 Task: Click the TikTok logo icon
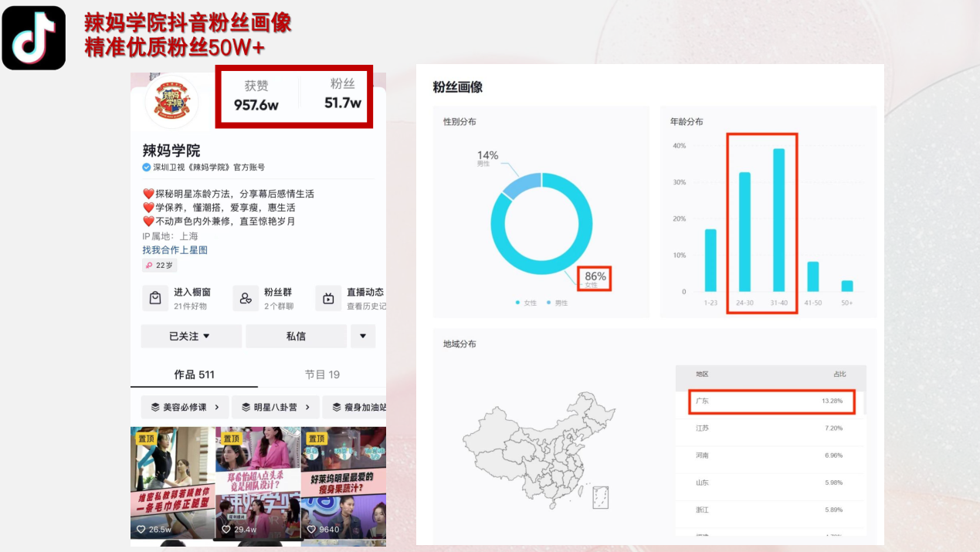34,38
